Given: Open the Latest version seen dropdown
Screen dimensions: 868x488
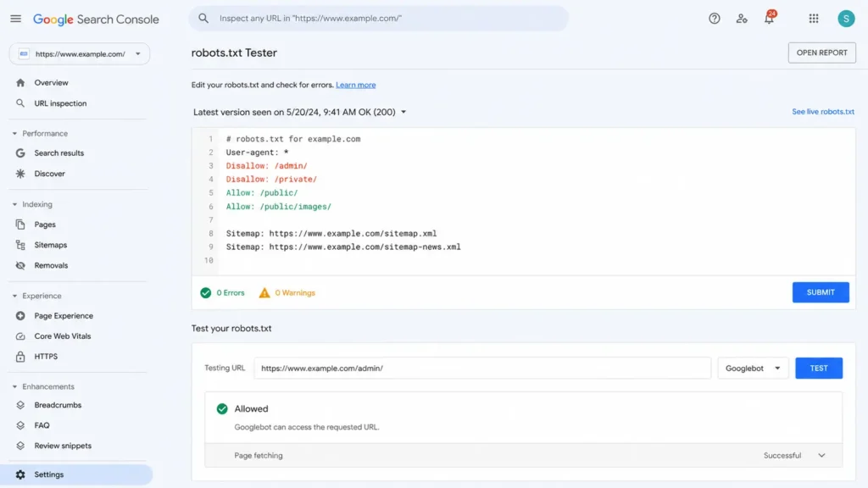Looking at the screenshot, I should click(x=299, y=112).
